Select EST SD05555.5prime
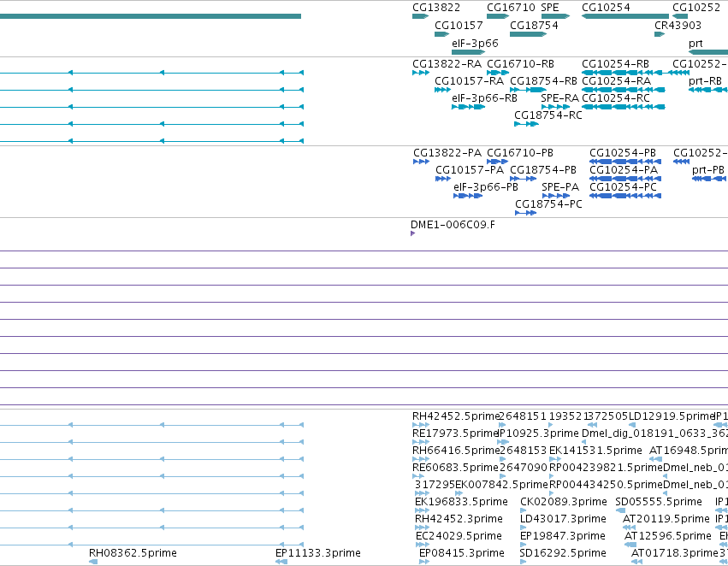The height and width of the screenshot is (566, 728). (x=620, y=510)
